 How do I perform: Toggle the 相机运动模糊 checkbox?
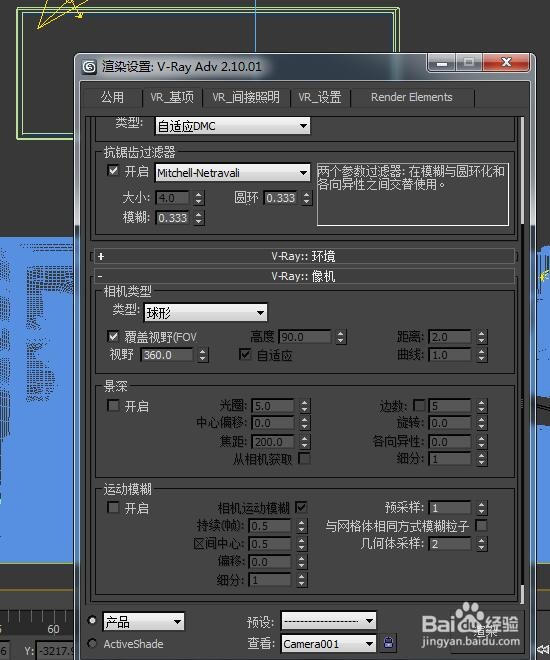point(301,507)
